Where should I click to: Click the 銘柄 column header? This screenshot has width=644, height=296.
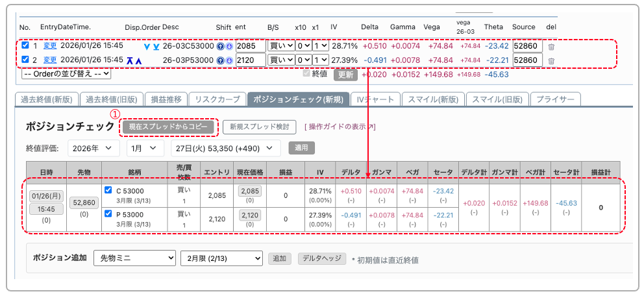134,173
